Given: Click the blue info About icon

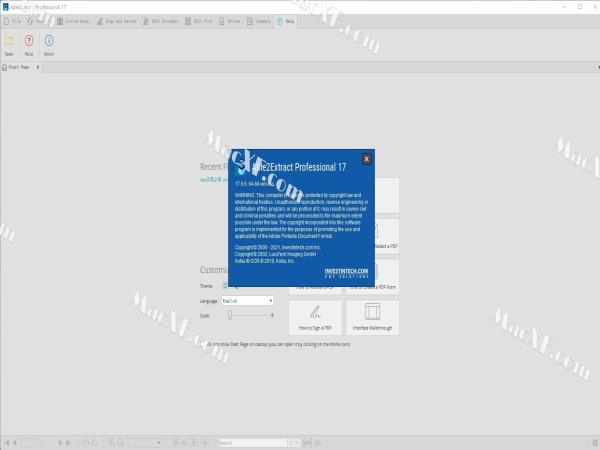Looking at the screenshot, I should pyautogui.click(x=49, y=41).
